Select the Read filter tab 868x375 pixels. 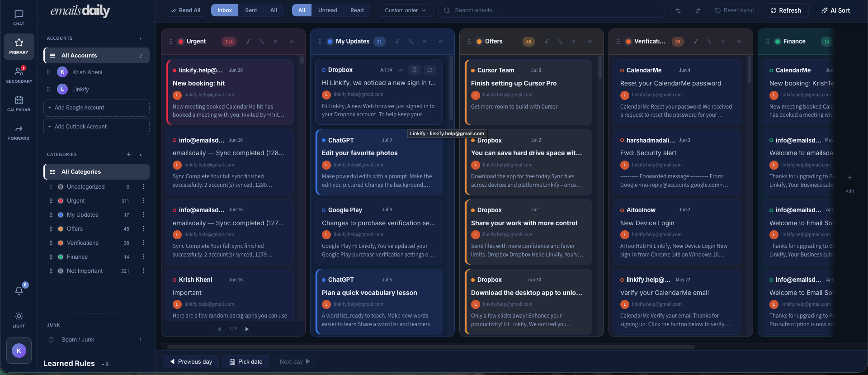(357, 10)
